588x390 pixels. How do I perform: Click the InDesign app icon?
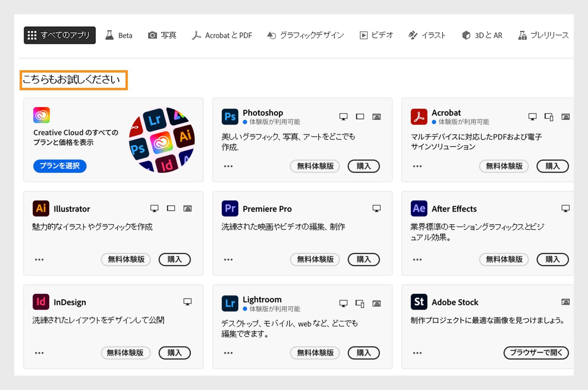40,302
